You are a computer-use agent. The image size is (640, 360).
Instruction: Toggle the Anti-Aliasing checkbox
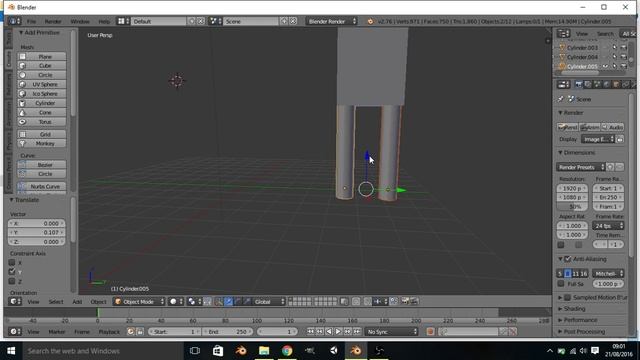(568, 259)
